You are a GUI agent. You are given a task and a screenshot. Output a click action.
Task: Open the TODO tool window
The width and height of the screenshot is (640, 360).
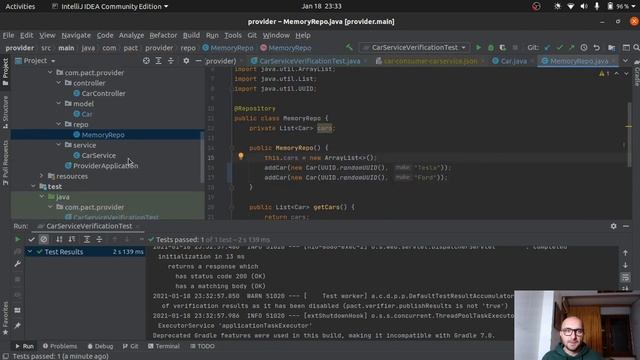pyautogui.click(x=202, y=346)
